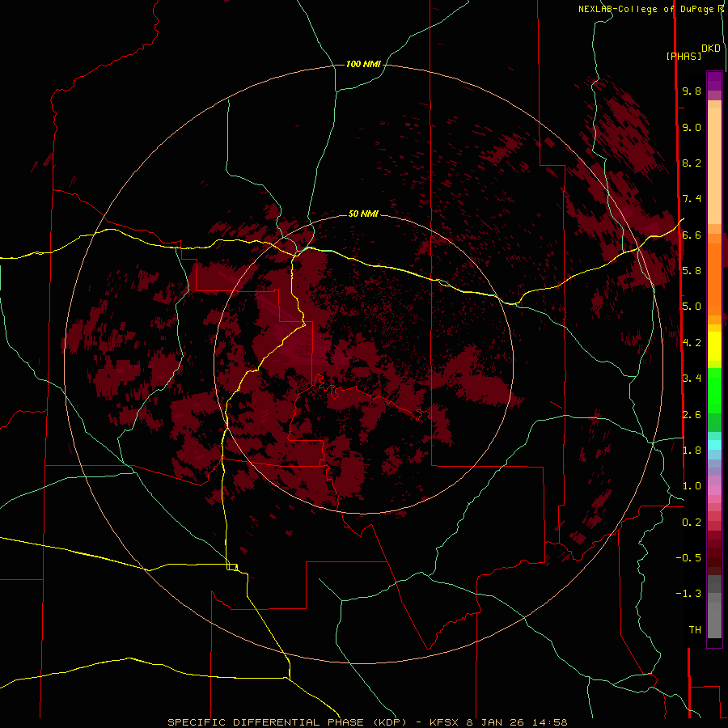Click the 100 NMI range ring label
This screenshot has width=728, height=728.
click(363, 64)
